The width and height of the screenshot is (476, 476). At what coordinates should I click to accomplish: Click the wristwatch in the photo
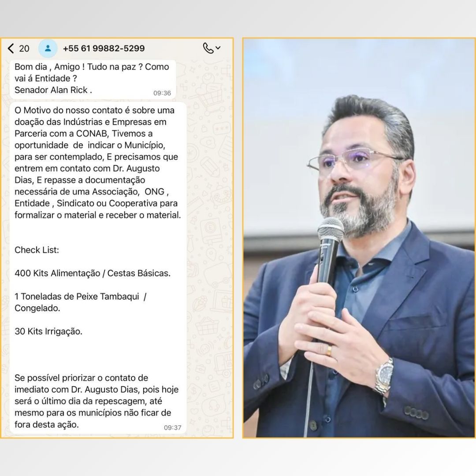pos(384,376)
